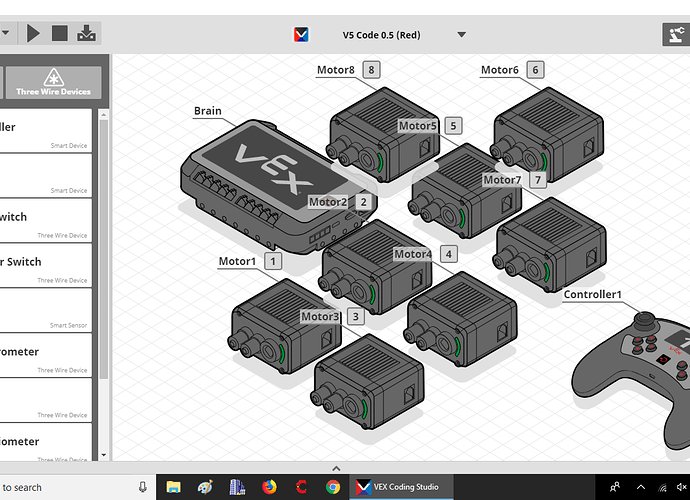
Task: Click the Motor3 label
Action: (x=320, y=316)
